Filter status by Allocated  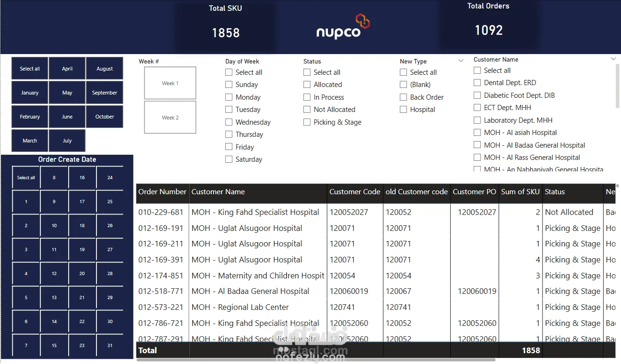tap(307, 85)
